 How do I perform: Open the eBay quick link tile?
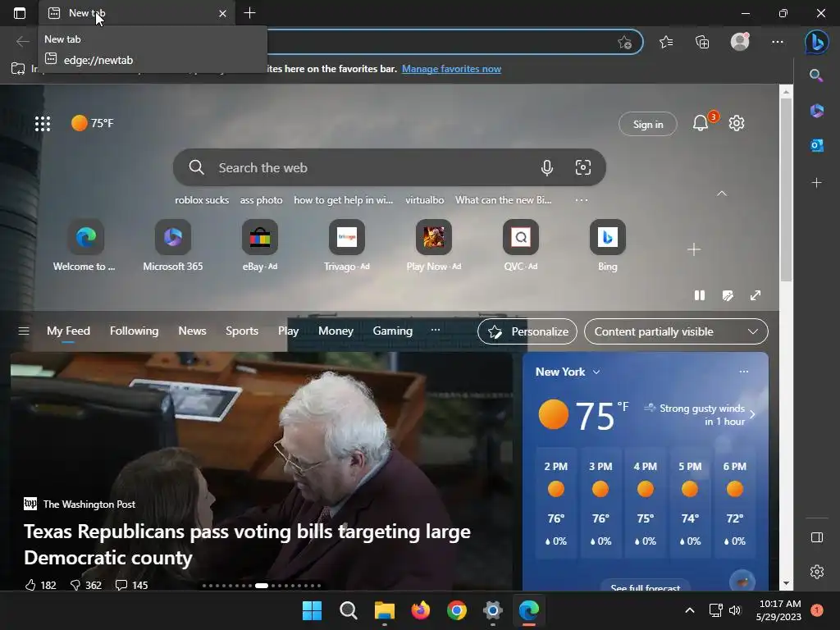click(x=260, y=245)
